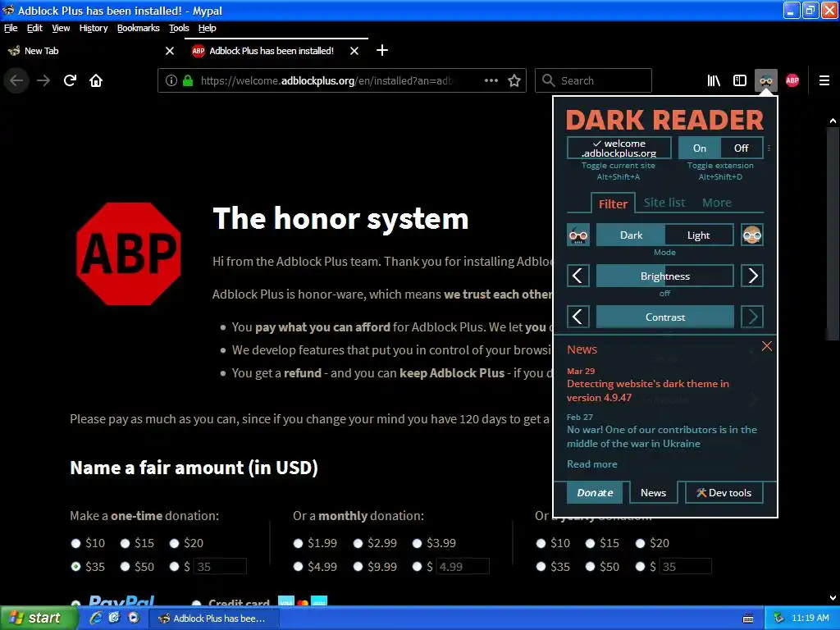The image size is (840, 630).
Task: Open the Windows Start menu
Action: coord(39,618)
